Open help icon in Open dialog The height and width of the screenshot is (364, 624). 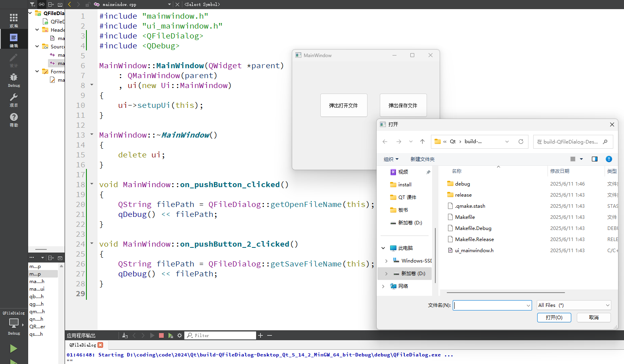pyautogui.click(x=609, y=159)
